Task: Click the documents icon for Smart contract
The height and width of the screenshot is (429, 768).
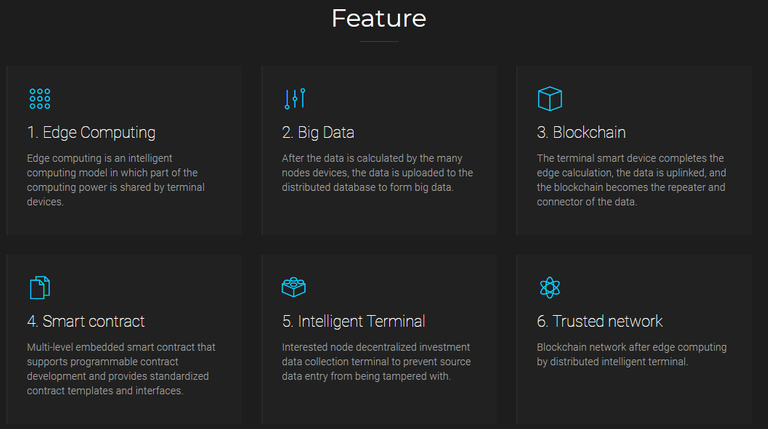Action: pos(40,287)
